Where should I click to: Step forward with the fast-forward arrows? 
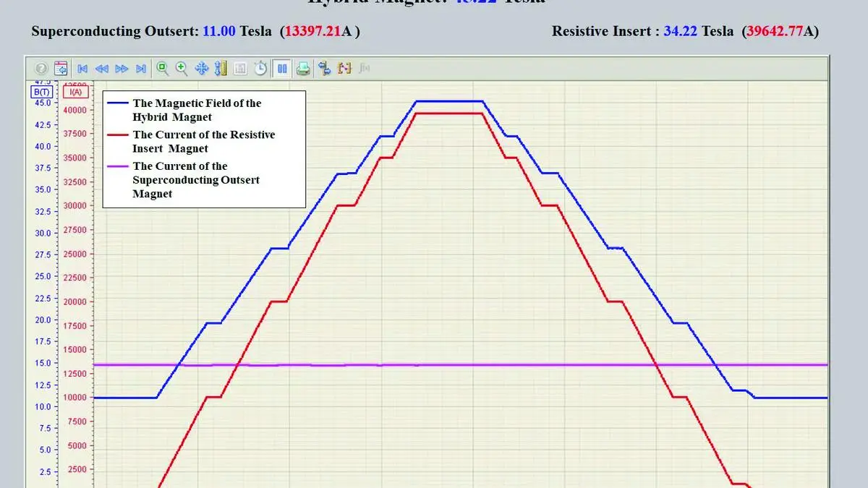click(x=122, y=69)
